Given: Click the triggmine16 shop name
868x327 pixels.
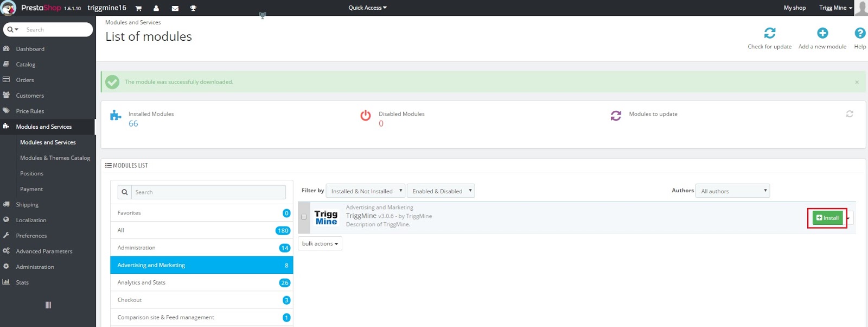Looking at the screenshot, I should coord(107,8).
